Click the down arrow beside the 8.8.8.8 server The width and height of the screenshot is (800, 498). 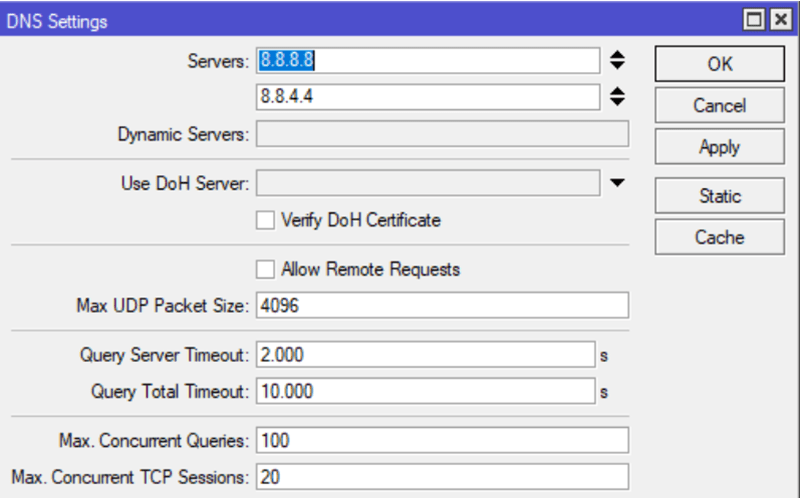617,67
